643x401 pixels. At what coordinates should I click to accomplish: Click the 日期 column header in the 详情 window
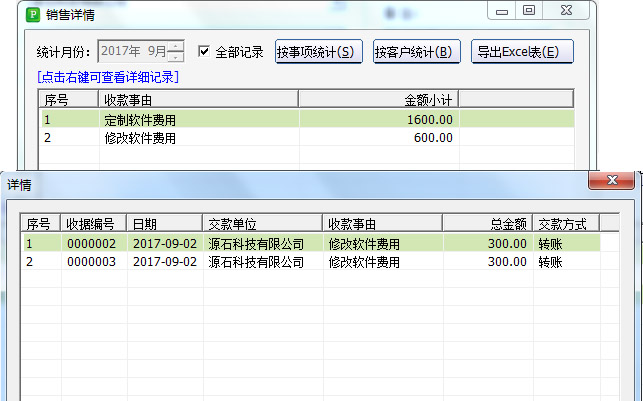(165, 224)
